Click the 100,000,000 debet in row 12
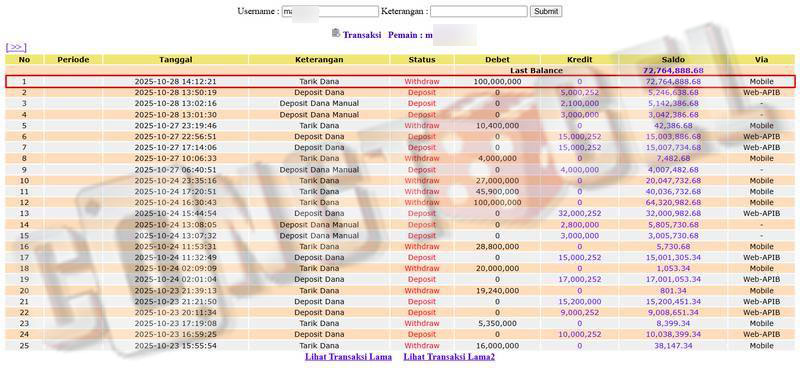The height and width of the screenshot is (382, 800). 497,202
